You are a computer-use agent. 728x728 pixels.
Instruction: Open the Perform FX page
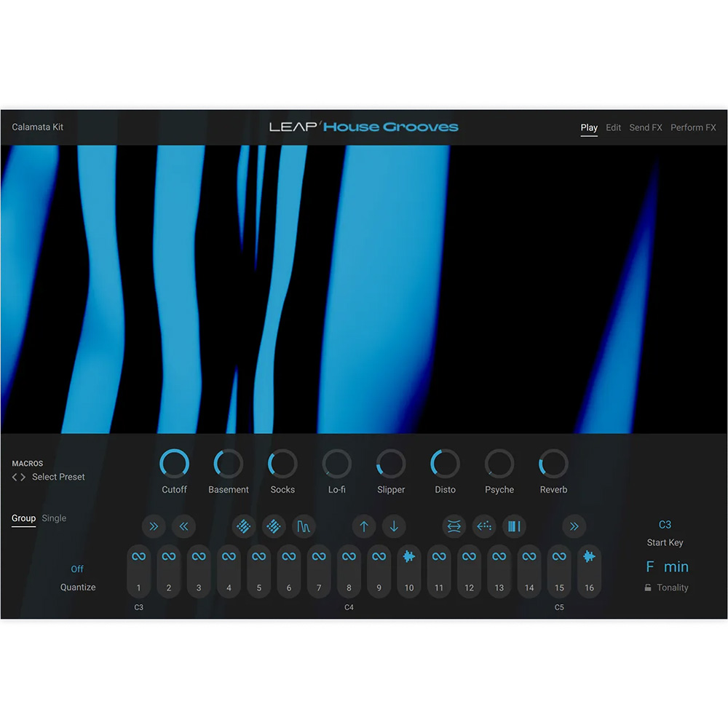pyautogui.click(x=693, y=127)
